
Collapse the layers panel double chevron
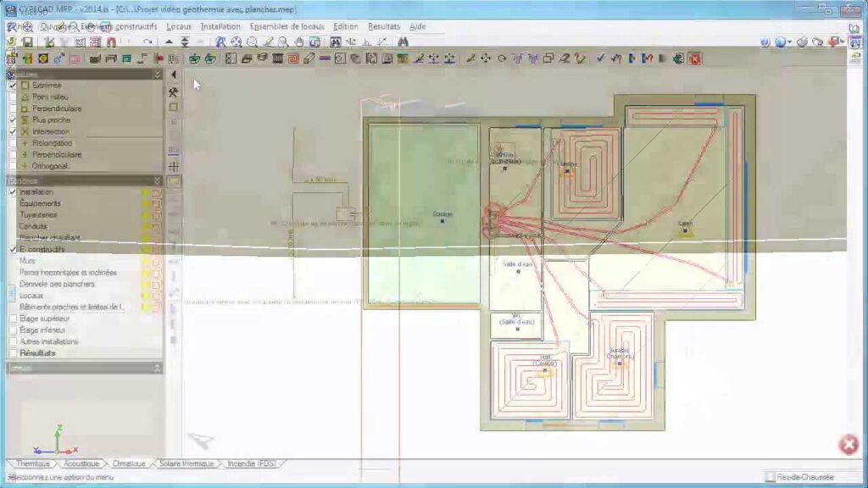click(x=157, y=180)
